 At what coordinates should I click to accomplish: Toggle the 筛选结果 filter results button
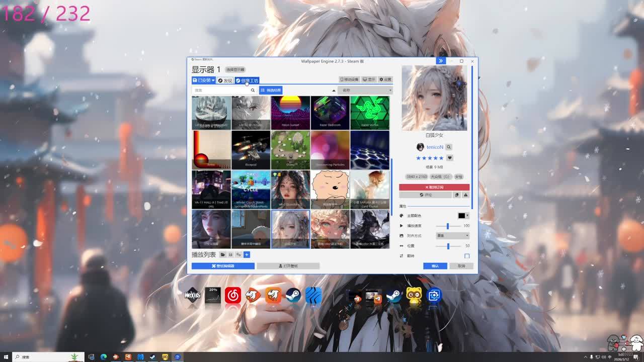tap(271, 90)
